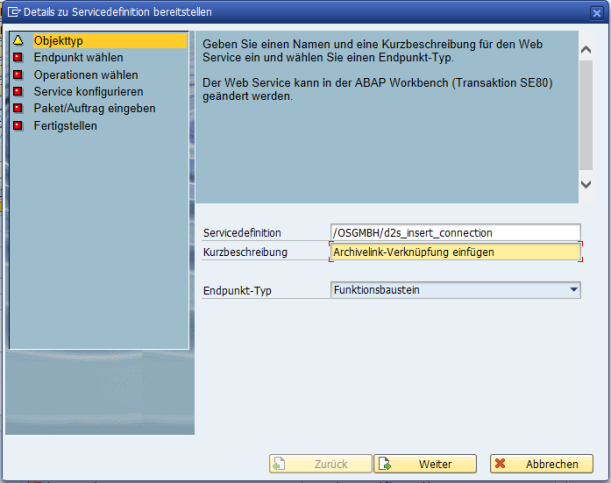Screen dimensions: 611x483
Task: Click the red status icon beside Endpunkt wählen
Action: click(x=18, y=58)
